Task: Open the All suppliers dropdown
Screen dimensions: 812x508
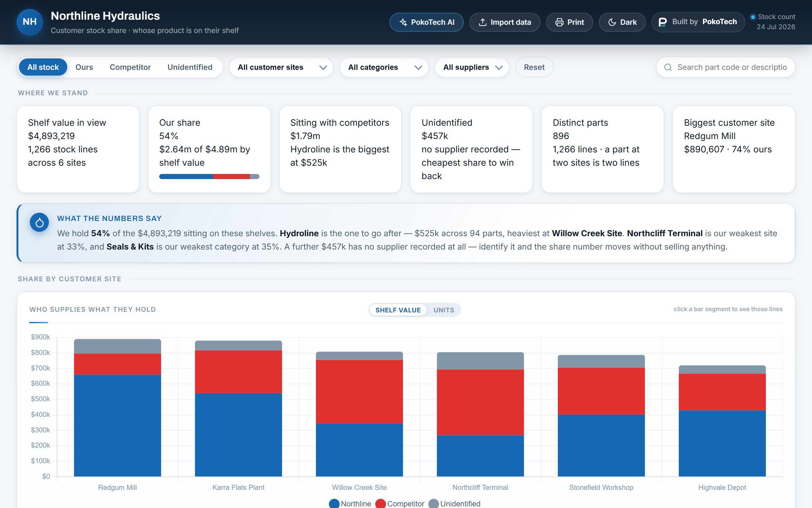Action: click(x=472, y=67)
